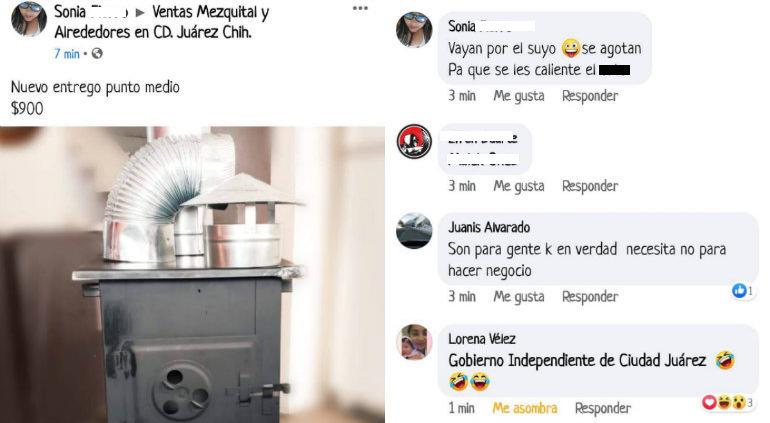
Task: Open the Ventas Mezquital y Alrededores group link
Action: point(162,22)
